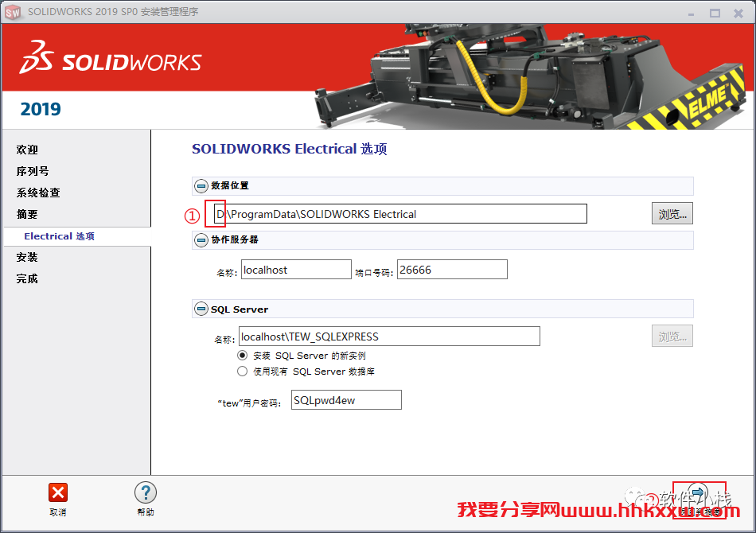Click the "tew"用户密码 label

(x=249, y=403)
